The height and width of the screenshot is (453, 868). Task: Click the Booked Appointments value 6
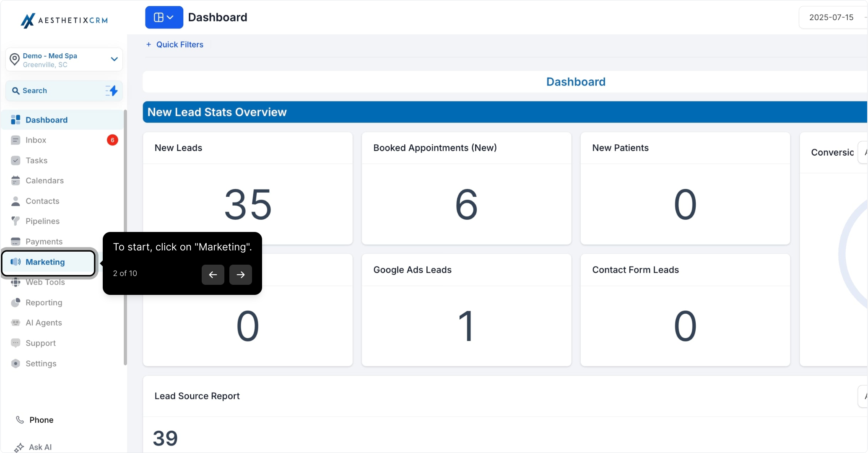click(x=467, y=205)
